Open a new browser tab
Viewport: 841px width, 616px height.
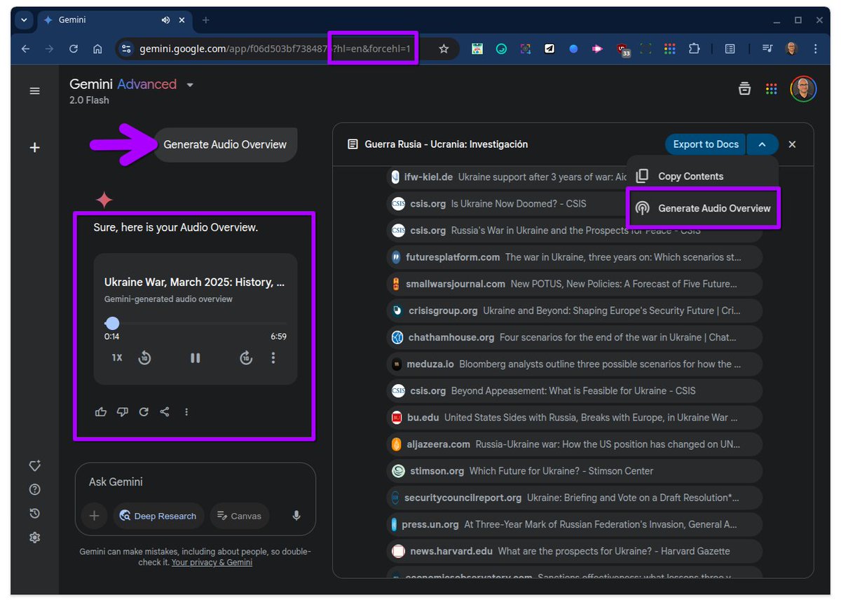205,20
